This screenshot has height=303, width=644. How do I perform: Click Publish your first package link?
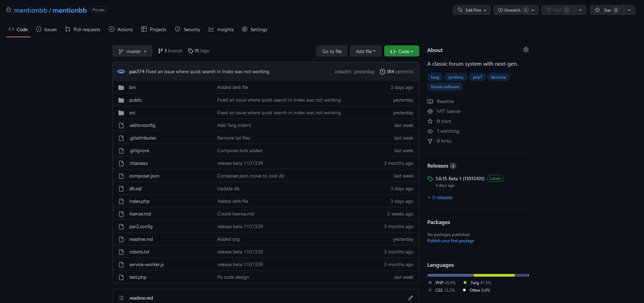[x=451, y=241]
